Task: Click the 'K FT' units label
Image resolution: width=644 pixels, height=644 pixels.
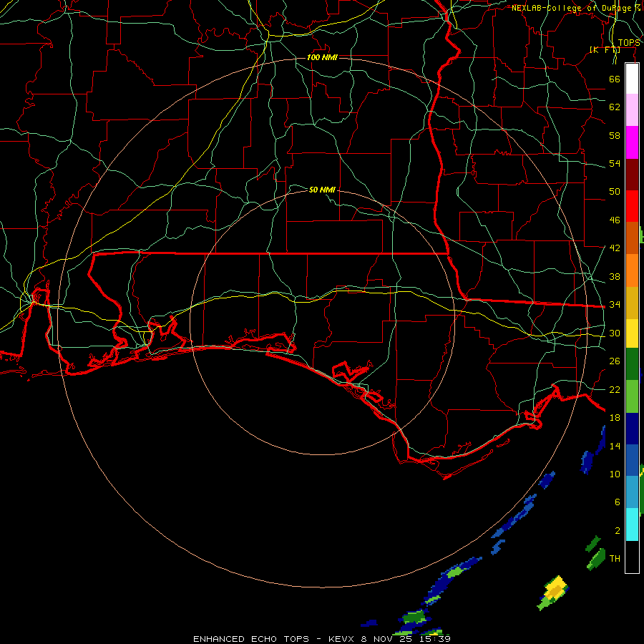Action: 605,50
